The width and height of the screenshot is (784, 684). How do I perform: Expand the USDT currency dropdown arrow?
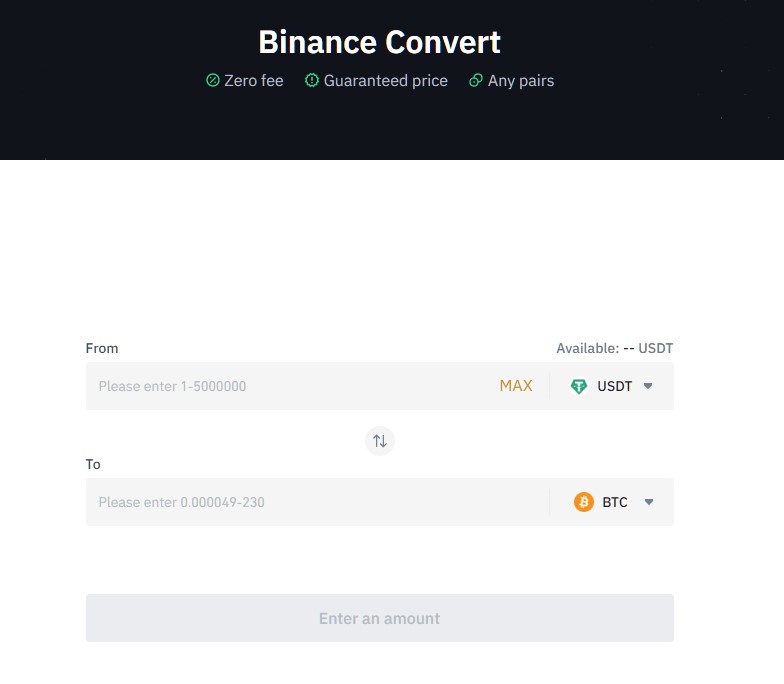648,386
